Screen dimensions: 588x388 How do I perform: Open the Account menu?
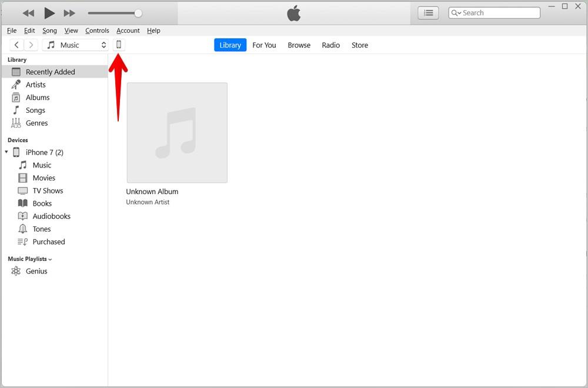128,31
